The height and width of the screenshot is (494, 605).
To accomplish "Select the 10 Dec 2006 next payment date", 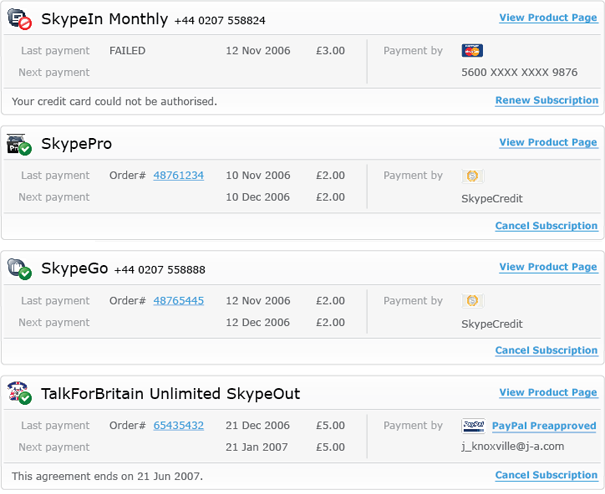I will click(258, 197).
